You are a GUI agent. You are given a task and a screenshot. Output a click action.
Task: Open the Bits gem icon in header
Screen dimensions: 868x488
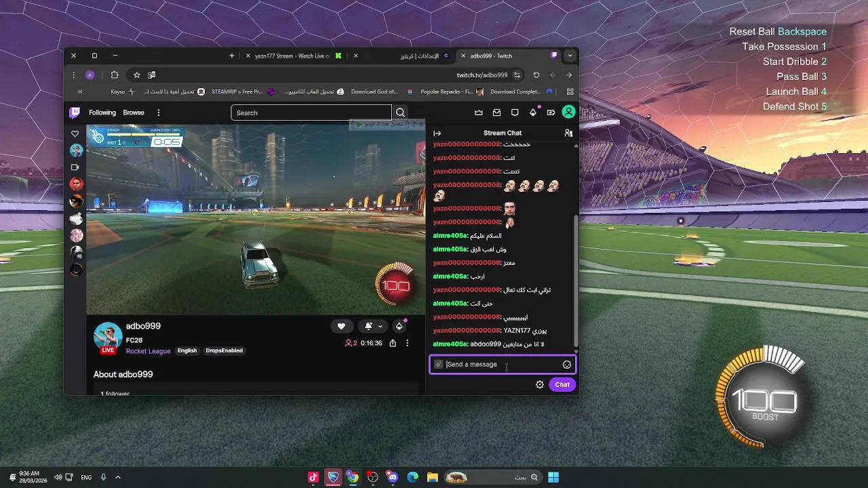tap(533, 113)
